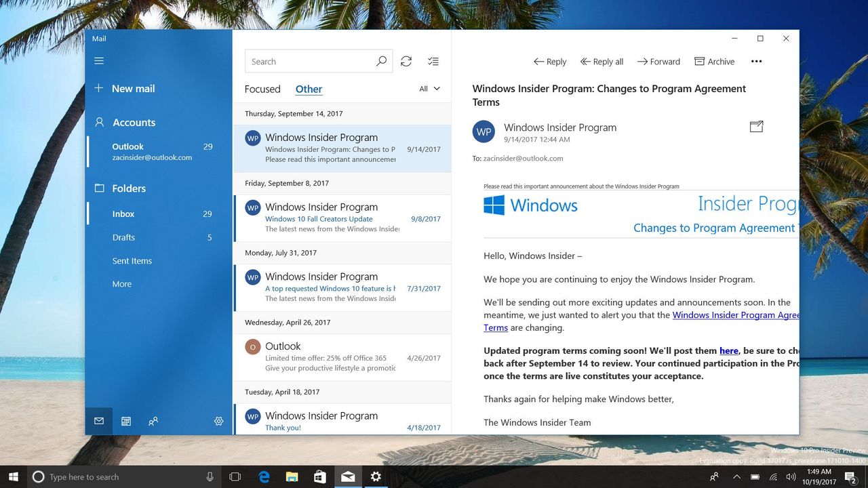The image size is (868, 488).
Task: Open message in new window icon
Action: tap(756, 126)
